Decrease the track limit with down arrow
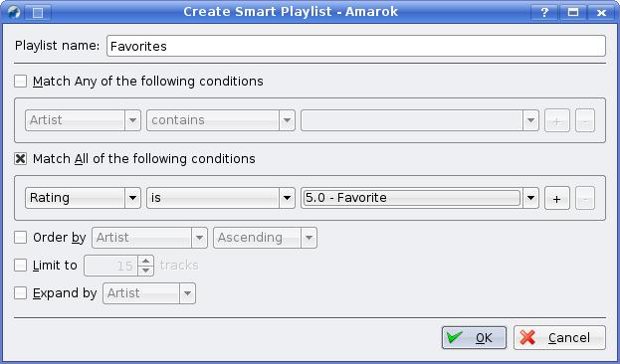Image resolution: width=620 pixels, height=364 pixels. [x=146, y=271]
